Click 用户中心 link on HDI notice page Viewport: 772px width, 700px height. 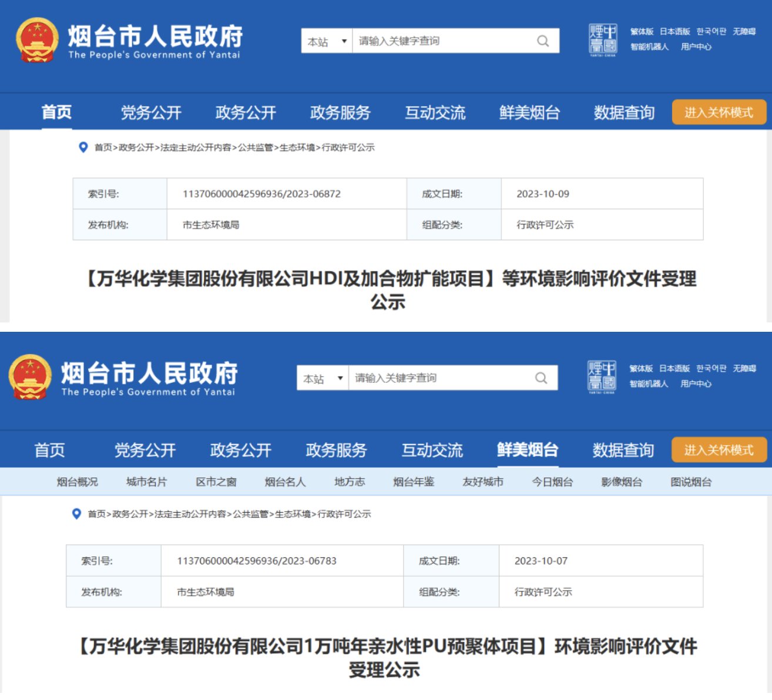click(696, 47)
